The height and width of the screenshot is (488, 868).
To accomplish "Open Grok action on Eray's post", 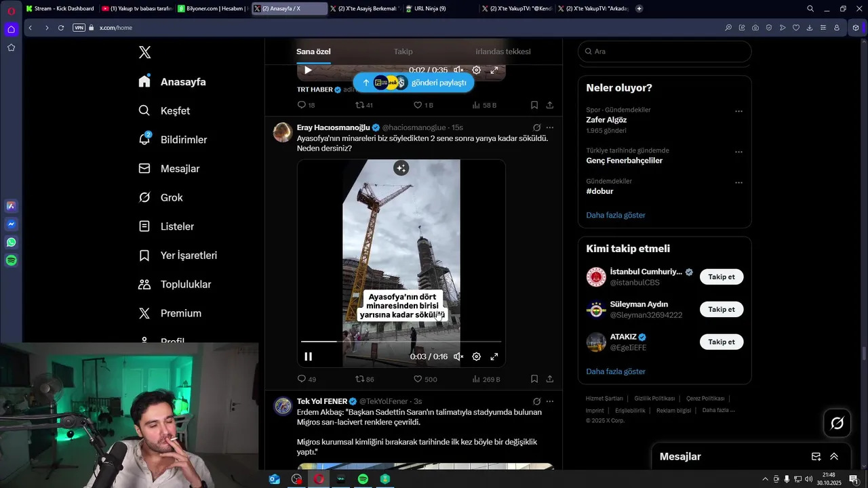I will tap(536, 127).
